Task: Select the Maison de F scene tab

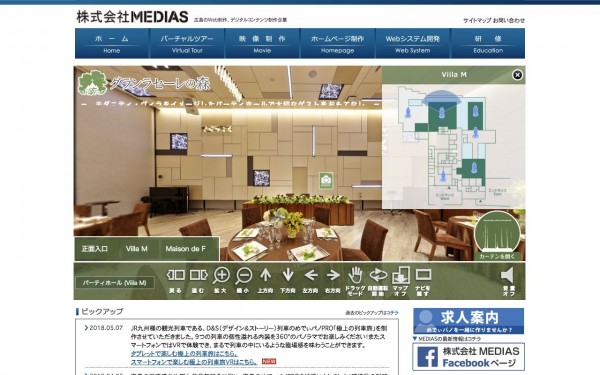Action: pos(186,249)
